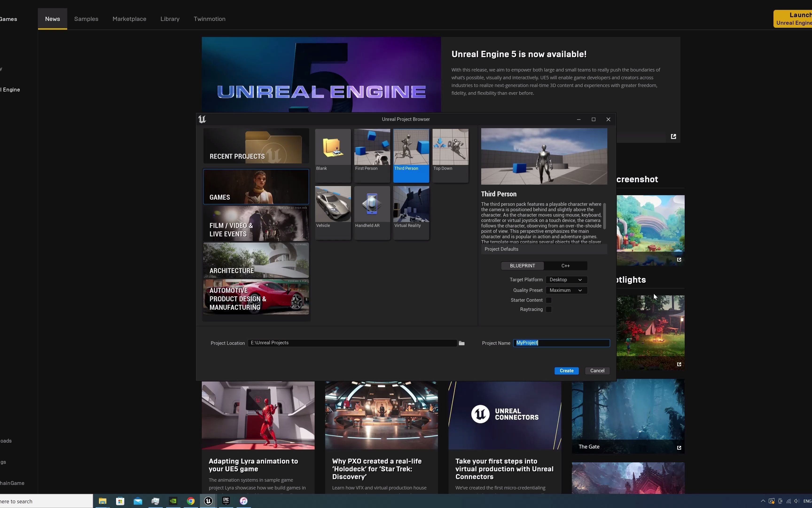Click the Project Name input field

[x=561, y=343]
